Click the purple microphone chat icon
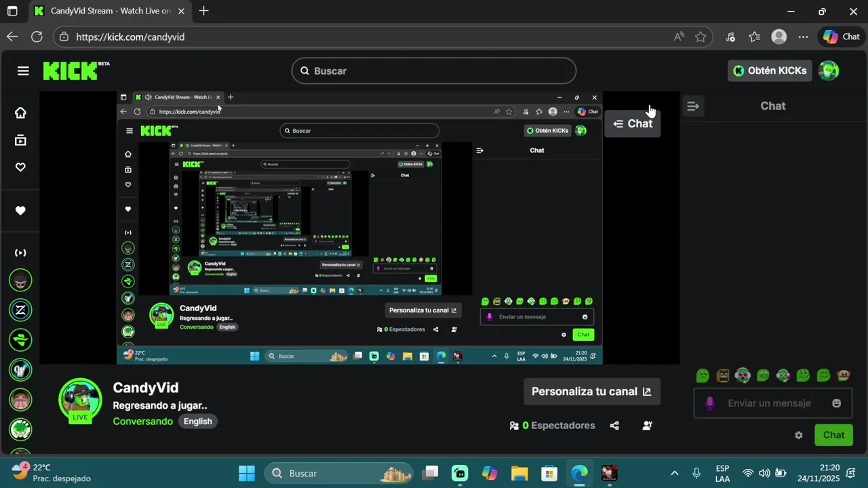Image resolution: width=868 pixels, height=488 pixels. click(x=710, y=403)
